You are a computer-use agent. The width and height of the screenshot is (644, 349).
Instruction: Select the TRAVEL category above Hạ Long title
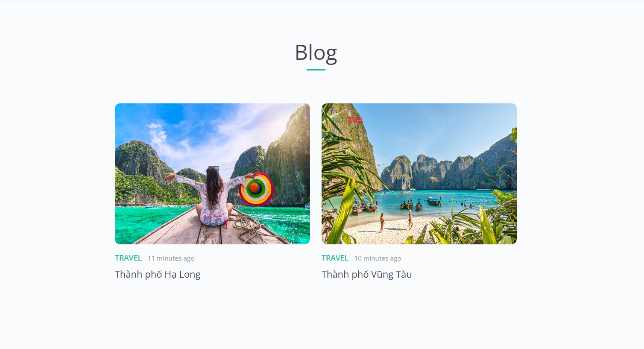[x=128, y=258]
